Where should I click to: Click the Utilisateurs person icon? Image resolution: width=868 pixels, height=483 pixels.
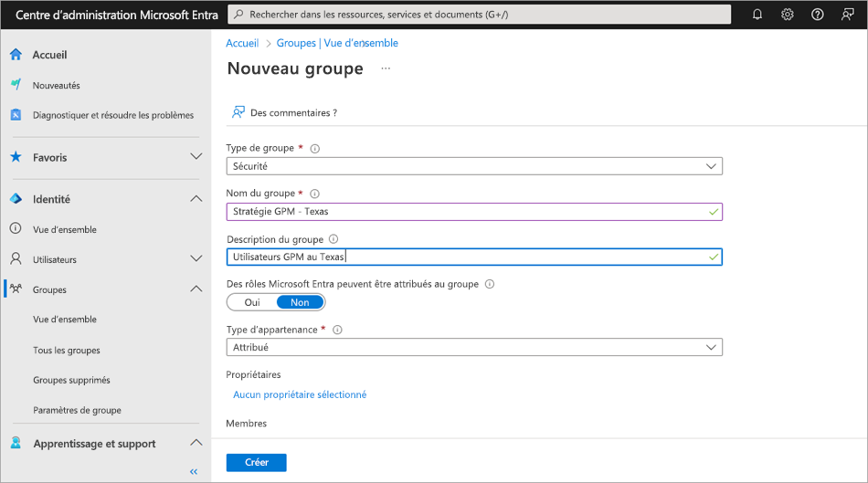pyautogui.click(x=16, y=258)
